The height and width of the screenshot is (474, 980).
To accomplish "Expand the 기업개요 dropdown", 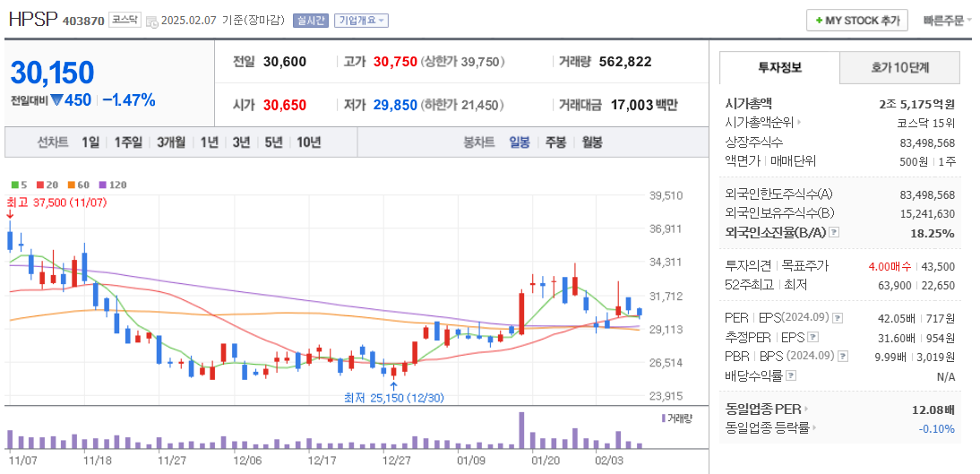I will coord(361,20).
